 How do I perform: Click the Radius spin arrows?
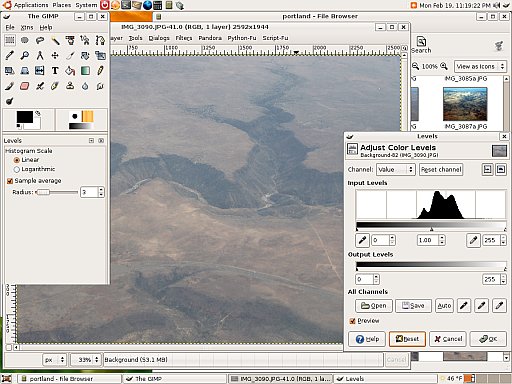tap(101, 192)
